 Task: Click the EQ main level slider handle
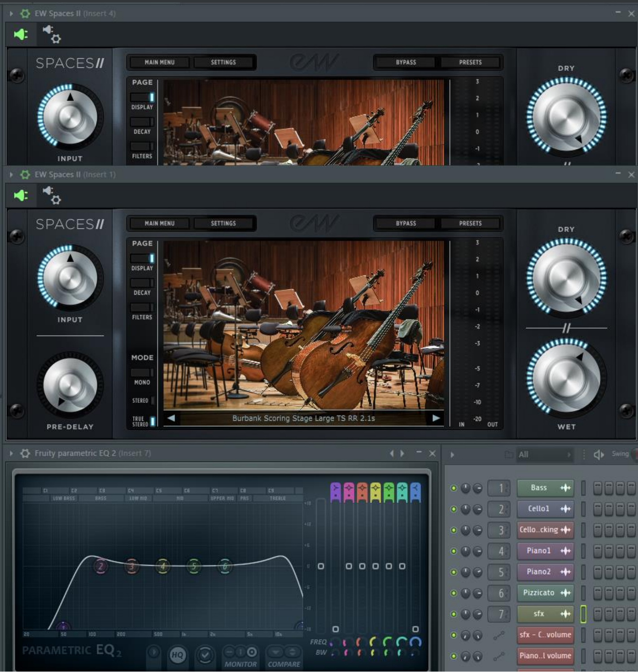[321, 566]
